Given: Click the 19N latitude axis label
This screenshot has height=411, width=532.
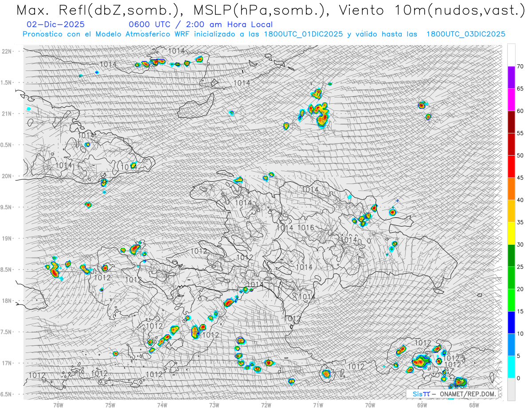Looking at the screenshot, I should [x=8, y=238].
